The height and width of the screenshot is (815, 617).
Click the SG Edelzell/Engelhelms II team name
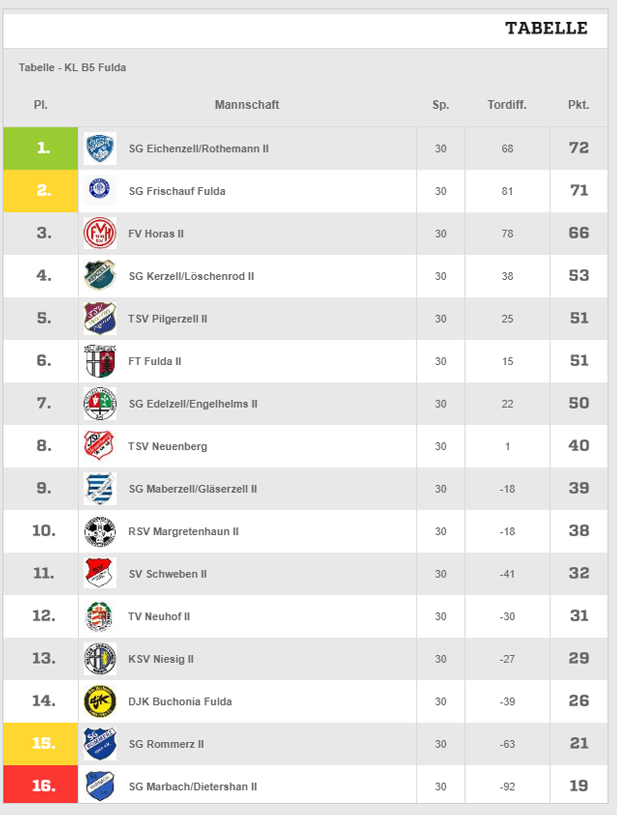[193, 404]
